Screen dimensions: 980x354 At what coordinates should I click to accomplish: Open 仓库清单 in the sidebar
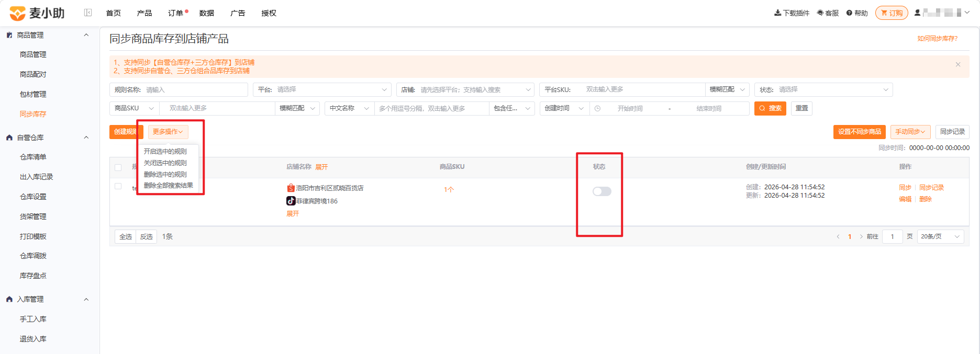point(33,157)
